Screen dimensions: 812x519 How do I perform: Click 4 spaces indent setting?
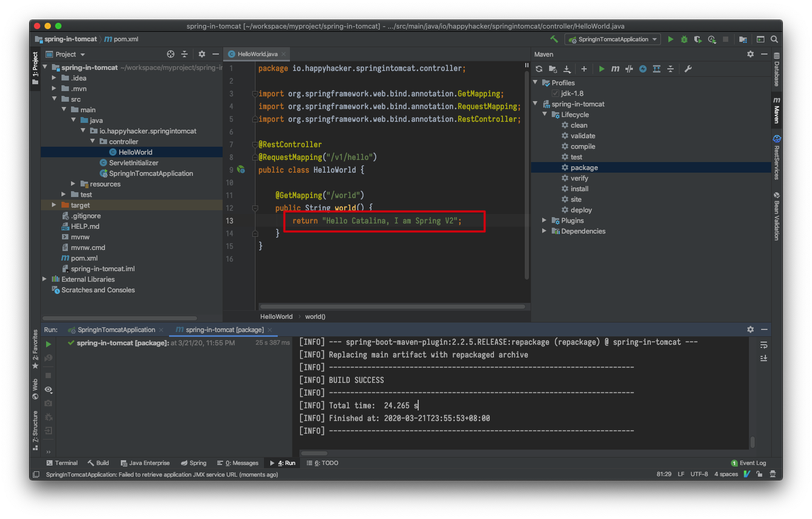click(726, 474)
